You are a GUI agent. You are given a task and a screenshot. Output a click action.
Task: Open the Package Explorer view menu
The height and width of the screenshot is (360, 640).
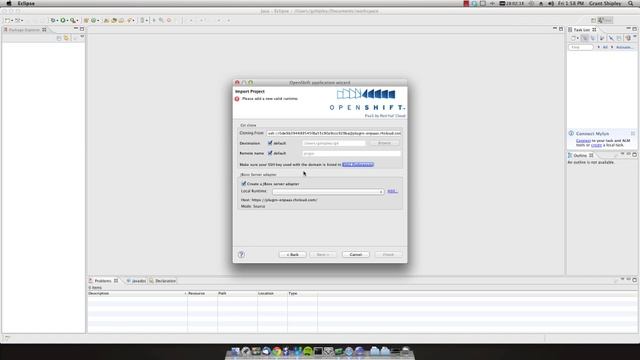click(x=82, y=37)
